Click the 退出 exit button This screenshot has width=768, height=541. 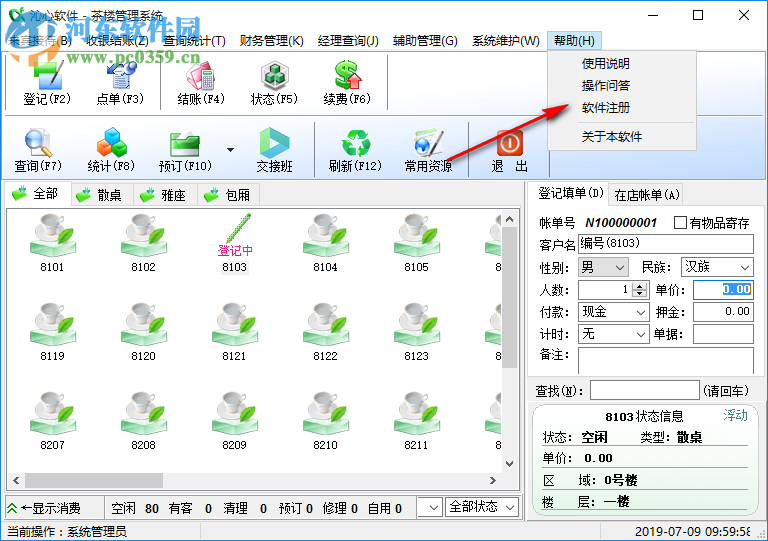509,150
